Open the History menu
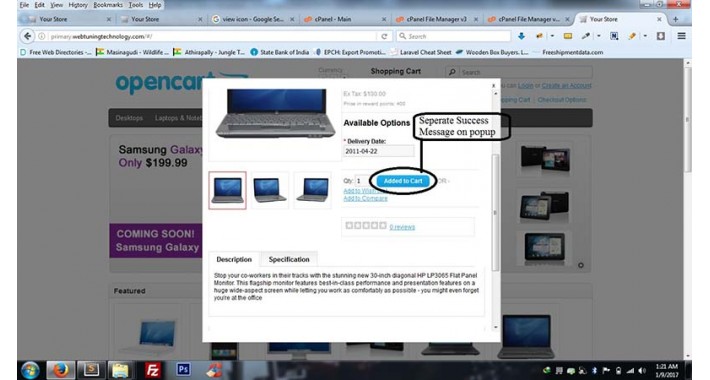710x380 pixels. click(78, 5)
